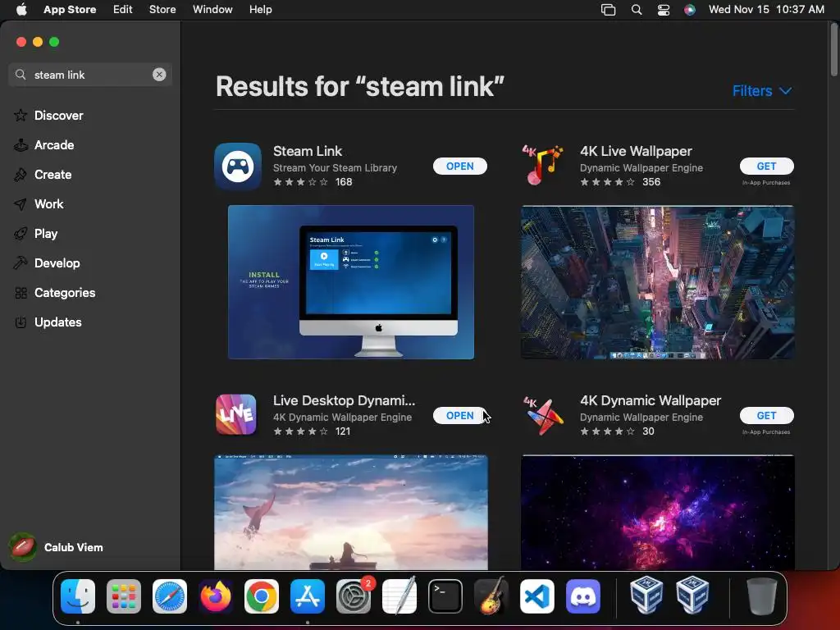This screenshot has height=630, width=840.
Task: View the Steam Link iMac screenshot
Action: click(x=351, y=282)
